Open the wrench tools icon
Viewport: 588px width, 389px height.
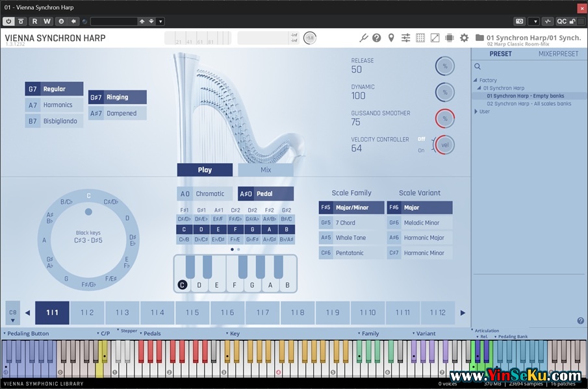coord(364,38)
